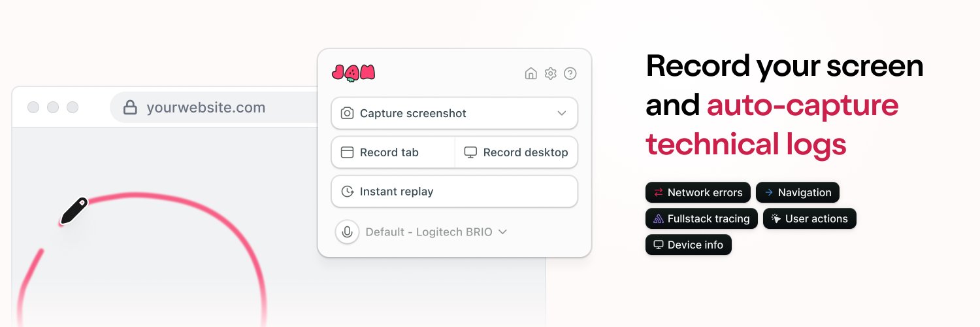Start Record desktop
This screenshot has width=980, height=327.
click(516, 152)
